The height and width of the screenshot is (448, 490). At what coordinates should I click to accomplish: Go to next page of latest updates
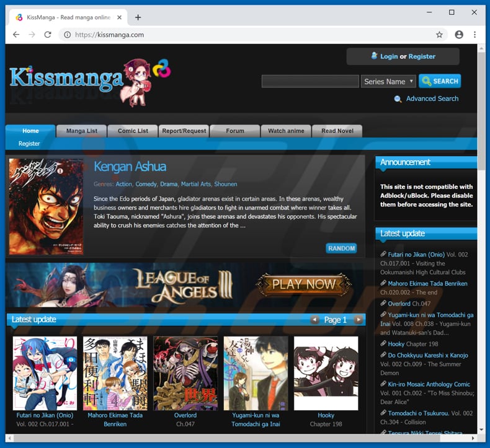[x=358, y=320]
